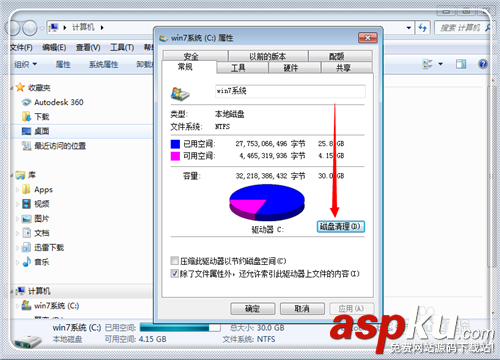This screenshot has width=500, height=360.
Task: Expand the 视频 tree node
Action: click(x=18, y=204)
